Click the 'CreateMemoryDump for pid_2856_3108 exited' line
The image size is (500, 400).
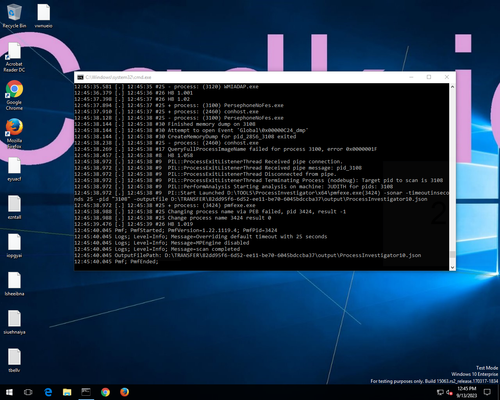point(185,137)
